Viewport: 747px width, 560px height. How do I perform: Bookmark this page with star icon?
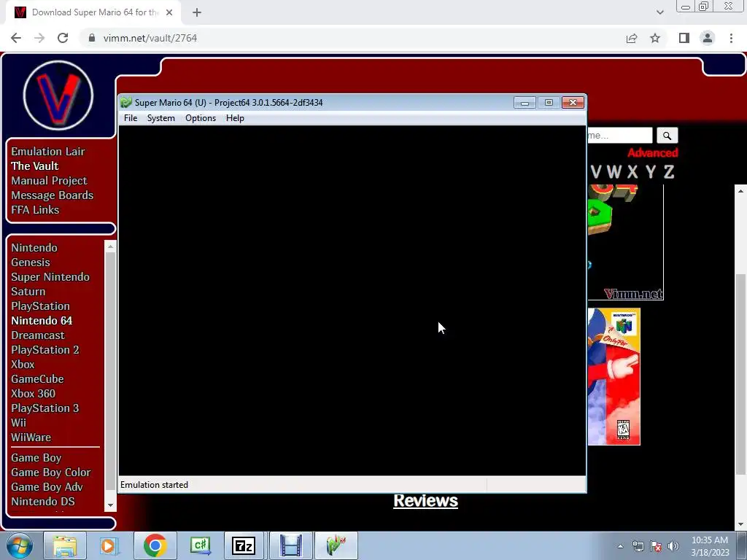pos(655,38)
